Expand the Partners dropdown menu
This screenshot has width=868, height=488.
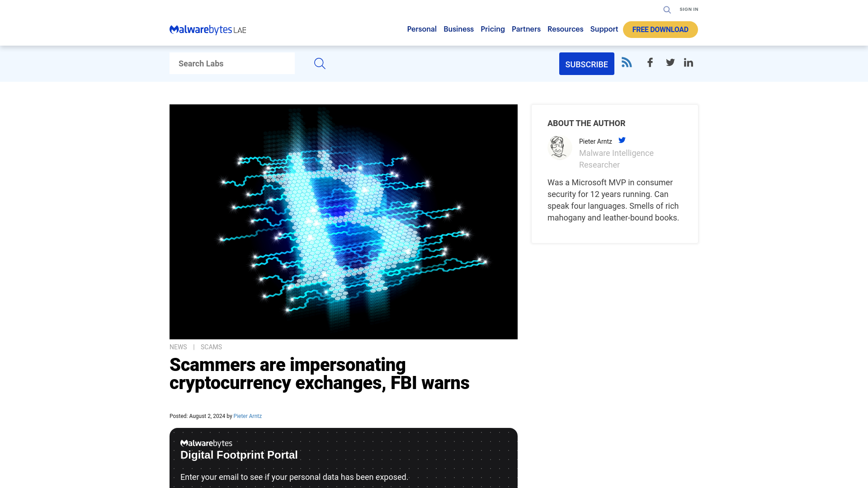coord(526,28)
